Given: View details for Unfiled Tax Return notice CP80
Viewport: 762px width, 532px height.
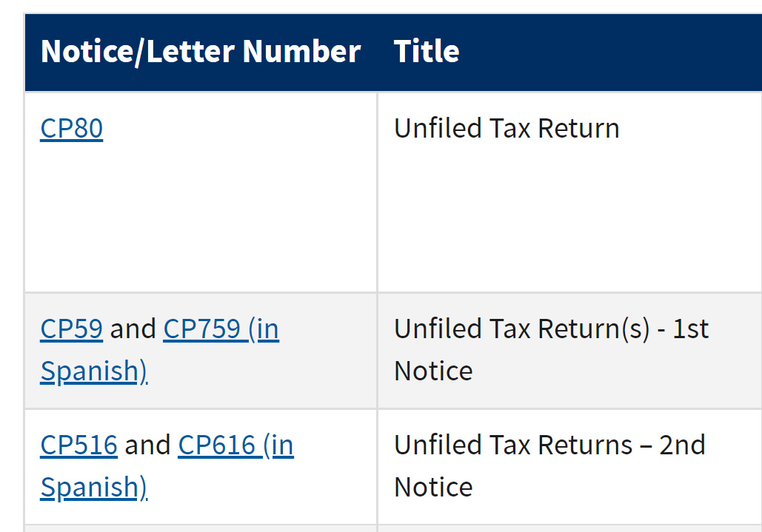Looking at the screenshot, I should point(70,127).
